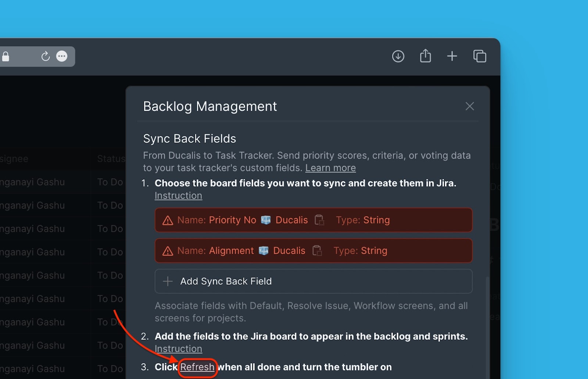The height and width of the screenshot is (379, 588).
Task: Close the Backlog Management dialog
Action: (x=470, y=106)
